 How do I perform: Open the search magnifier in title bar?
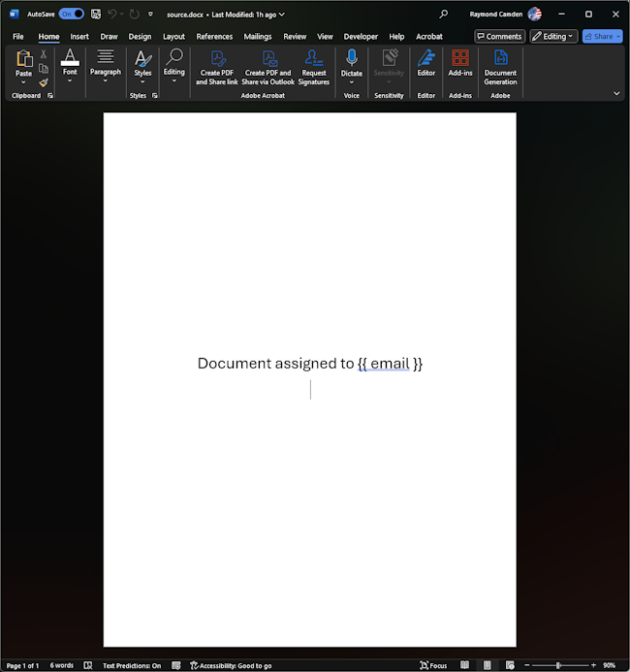[444, 15]
